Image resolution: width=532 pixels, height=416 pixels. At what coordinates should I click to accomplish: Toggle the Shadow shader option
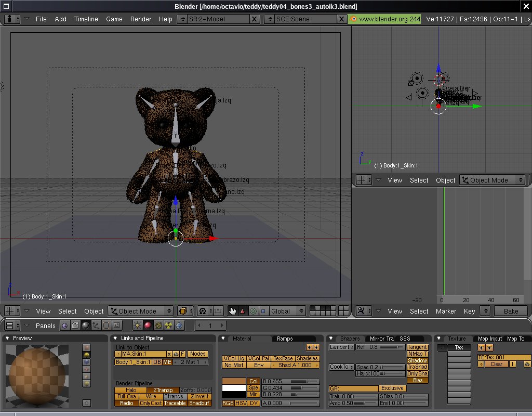click(418, 360)
